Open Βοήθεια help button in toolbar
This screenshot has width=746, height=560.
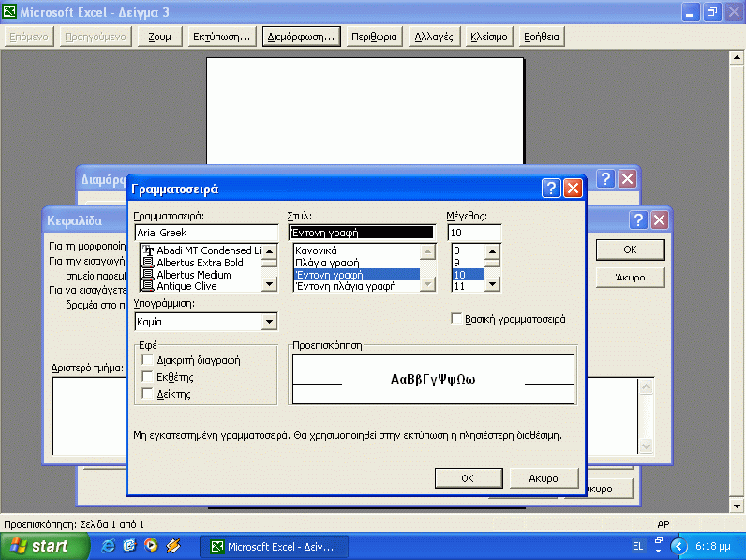tap(542, 37)
